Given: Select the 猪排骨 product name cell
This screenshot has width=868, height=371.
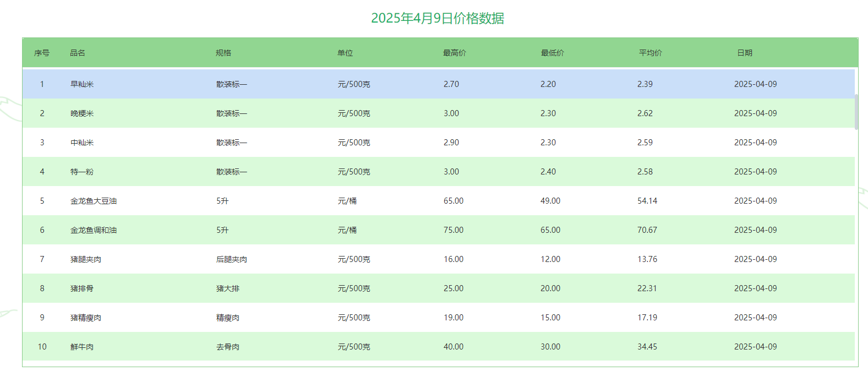Looking at the screenshot, I should click(82, 288).
